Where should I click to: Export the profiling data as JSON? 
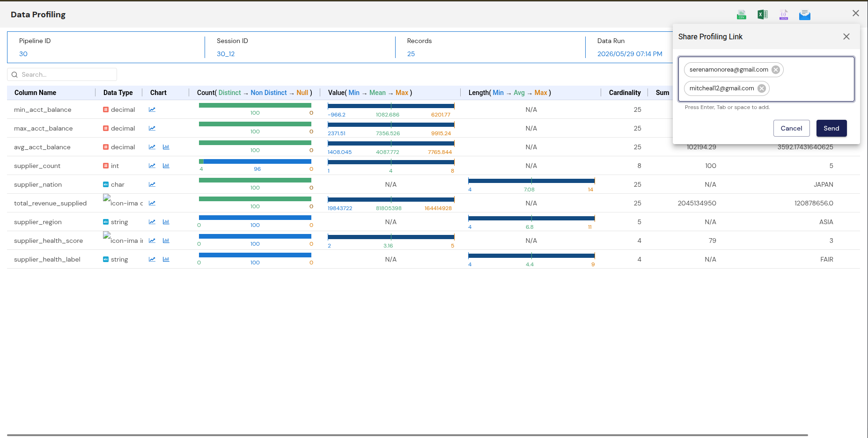coord(784,15)
